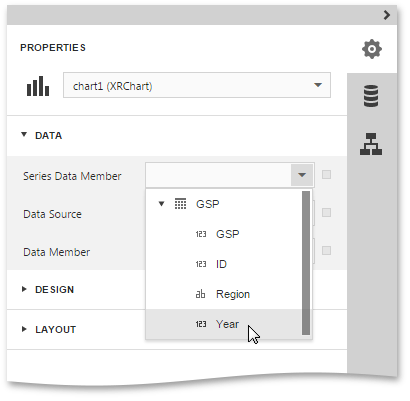Viewport: 410px width, 401px height.
Task: Click the numeric type icon beside ID
Action: [x=201, y=264]
